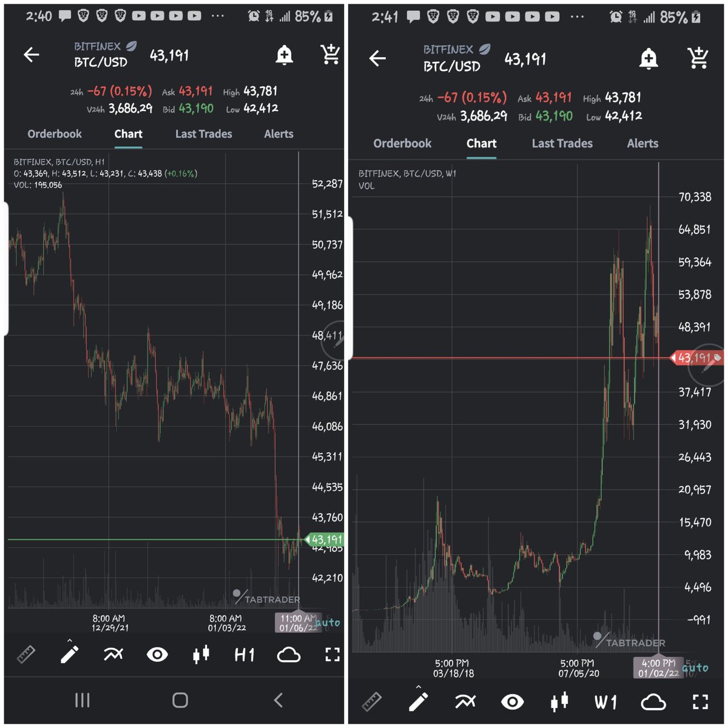This screenshot has width=728, height=728.
Task: Open W1 timeframe selector
Action: (x=605, y=703)
